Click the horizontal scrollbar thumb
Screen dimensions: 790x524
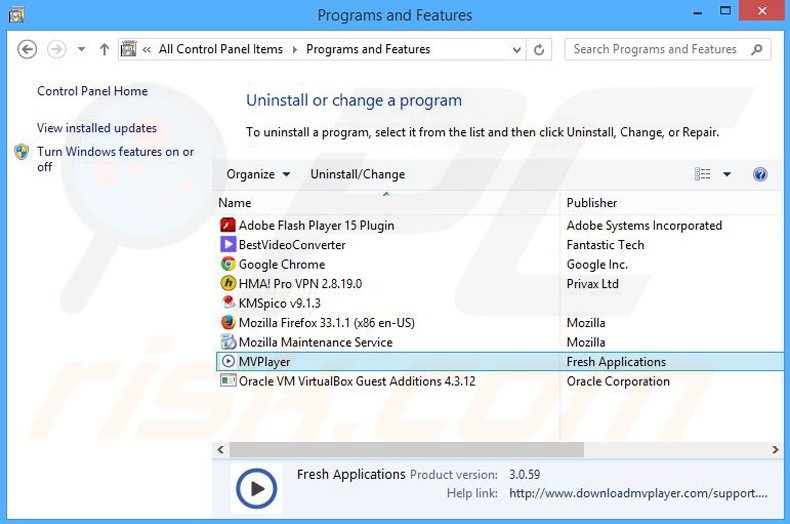point(406,449)
